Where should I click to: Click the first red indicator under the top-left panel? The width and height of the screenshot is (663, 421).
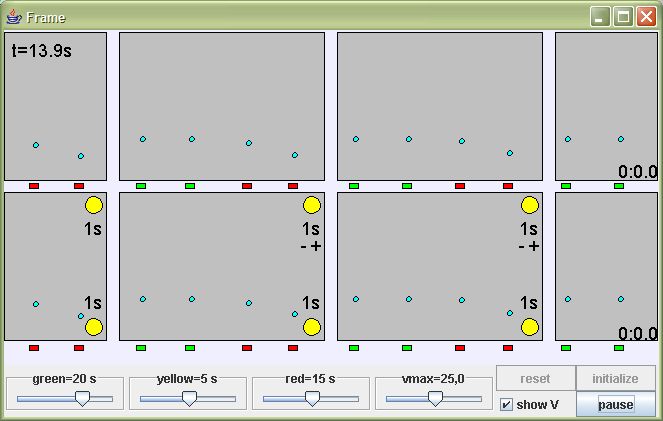(x=34, y=186)
